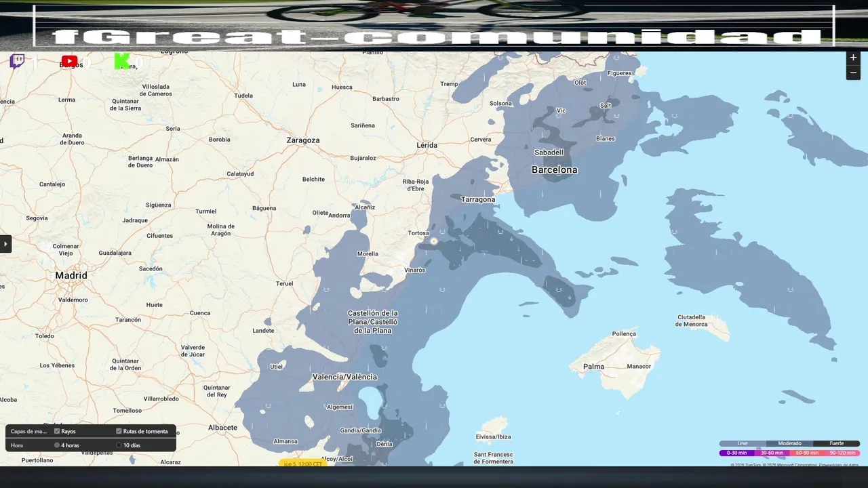Zoom out with the minus button
Viewport: 868px width, 488px height.
point(853,73)
